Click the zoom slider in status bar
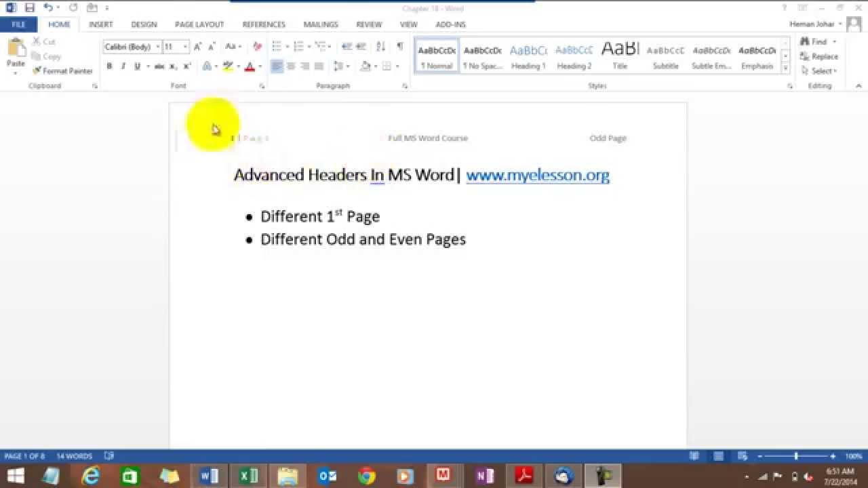The height and width of the screenshot is (488, 868). click(x=796, y=456)
